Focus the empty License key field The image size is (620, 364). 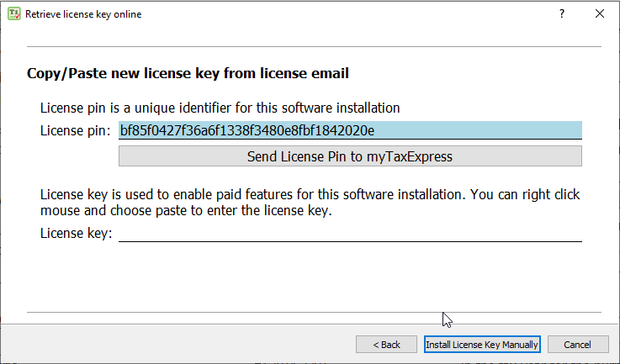coord(349,233)
